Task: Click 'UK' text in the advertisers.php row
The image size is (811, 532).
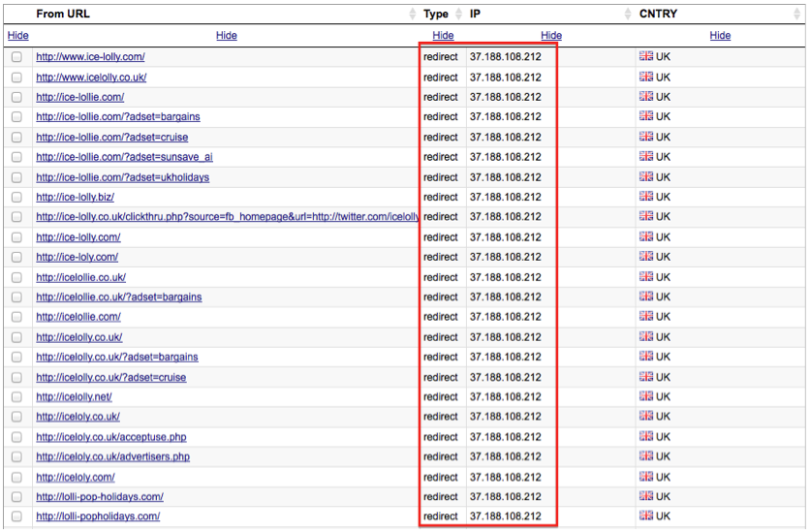Action: coord(663,456)
